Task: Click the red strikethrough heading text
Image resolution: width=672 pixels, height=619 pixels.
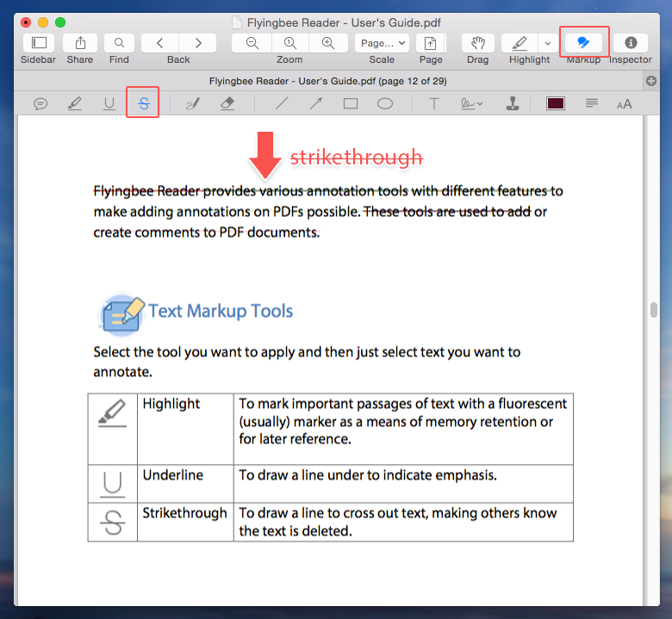Action: [357, 158]
